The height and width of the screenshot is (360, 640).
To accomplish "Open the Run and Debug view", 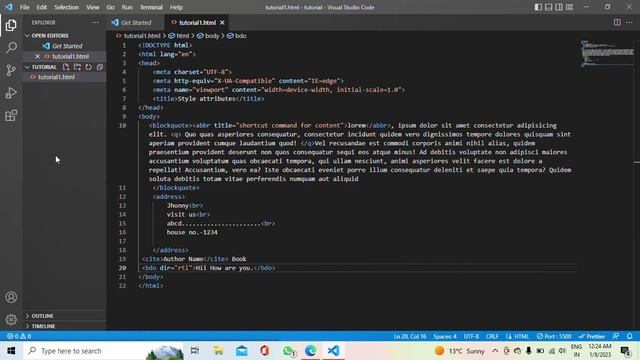I will pos(11,93).
